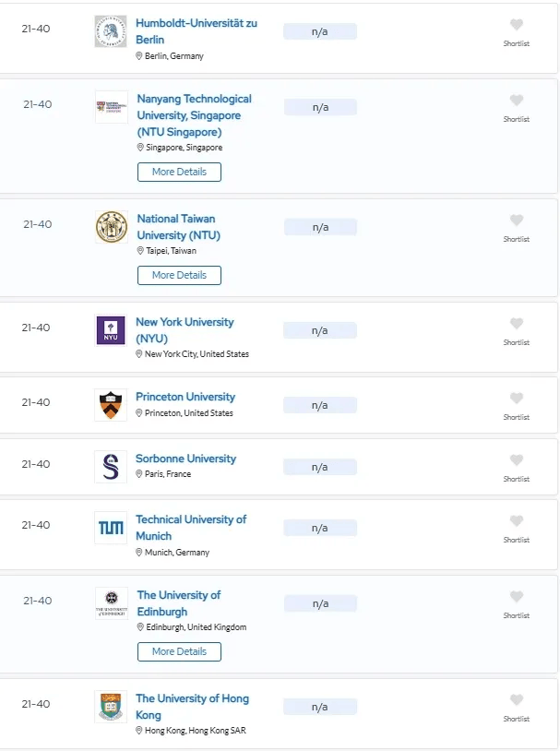This screenshot has width=560, height=751.
Task: Expand More Details under National Taiwan University
Action: pos(179,276)
